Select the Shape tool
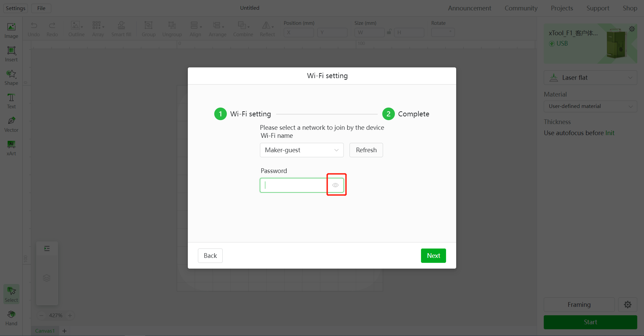 coord(11,77)
